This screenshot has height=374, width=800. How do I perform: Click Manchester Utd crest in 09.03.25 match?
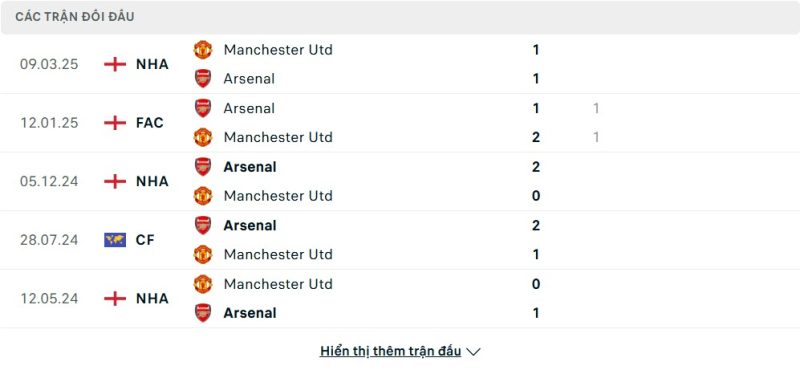pos(203,49)
